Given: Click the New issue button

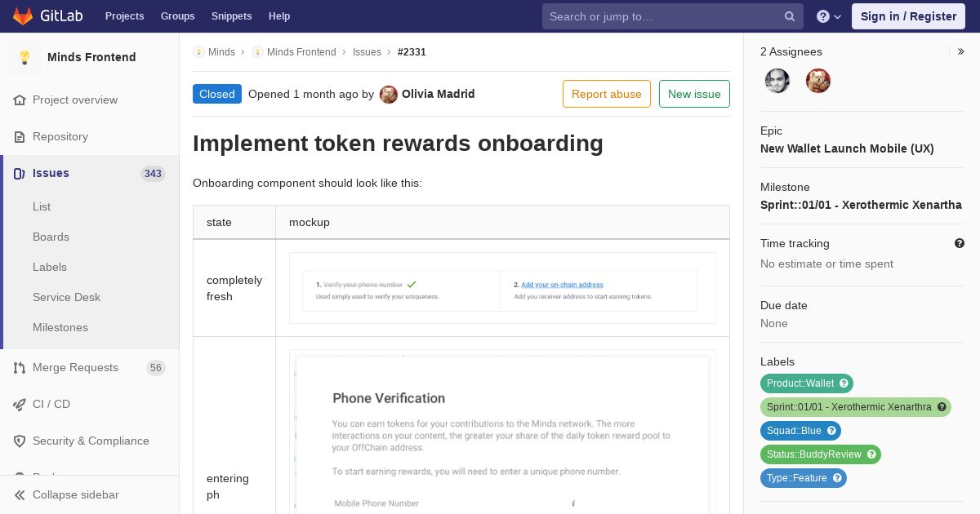Looking at the screenshot, I should pos(694,94).
